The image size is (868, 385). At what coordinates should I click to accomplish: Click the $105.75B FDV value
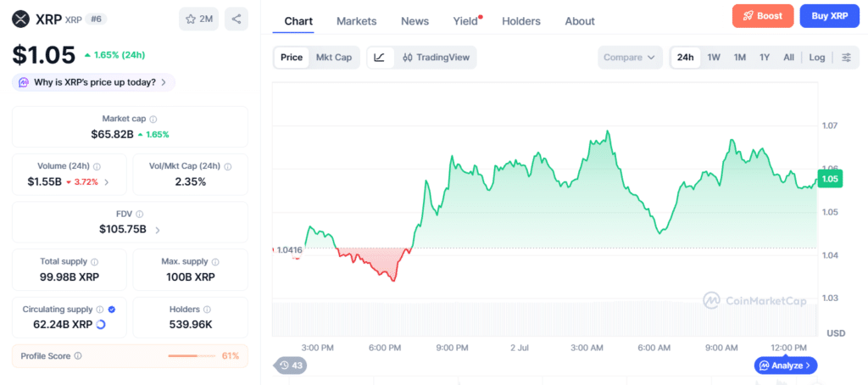(123, 229)
